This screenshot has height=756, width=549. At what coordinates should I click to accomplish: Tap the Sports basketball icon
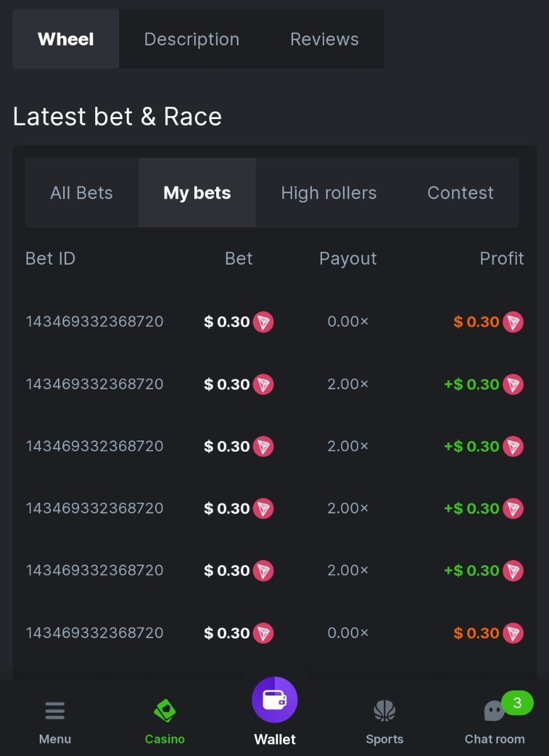(384, 711)
